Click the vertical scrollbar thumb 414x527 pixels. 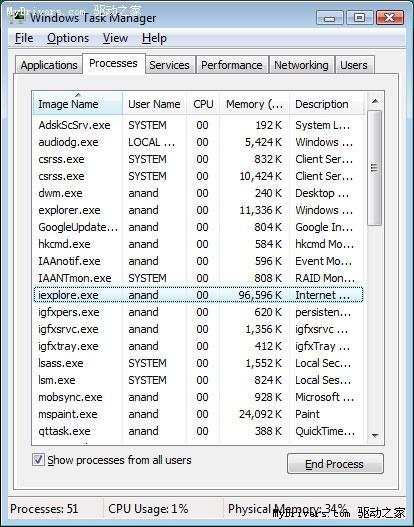pyautogui.click(x=374, y=168)
